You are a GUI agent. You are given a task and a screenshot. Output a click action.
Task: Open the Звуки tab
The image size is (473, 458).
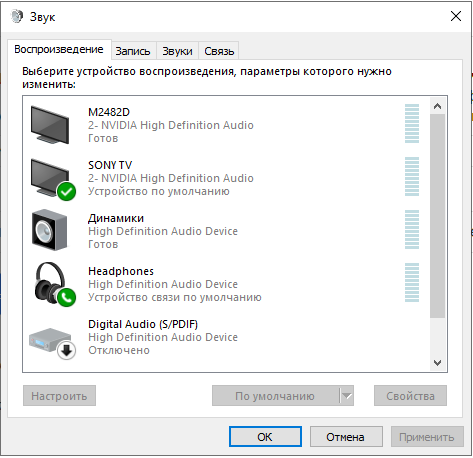(x=177, y=51)
